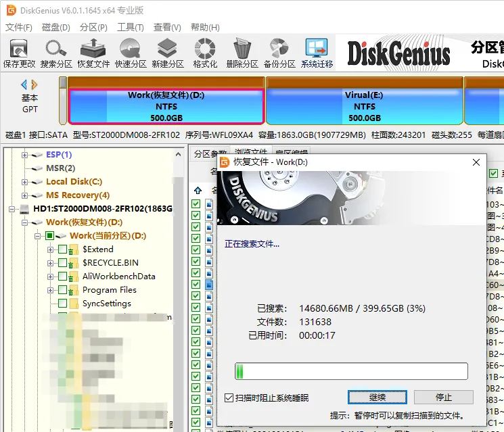Image resolution: width=504 pixels, height=432 pixels.
Task: Select SyncSettings folder label in tree
Action: [107, 304]
